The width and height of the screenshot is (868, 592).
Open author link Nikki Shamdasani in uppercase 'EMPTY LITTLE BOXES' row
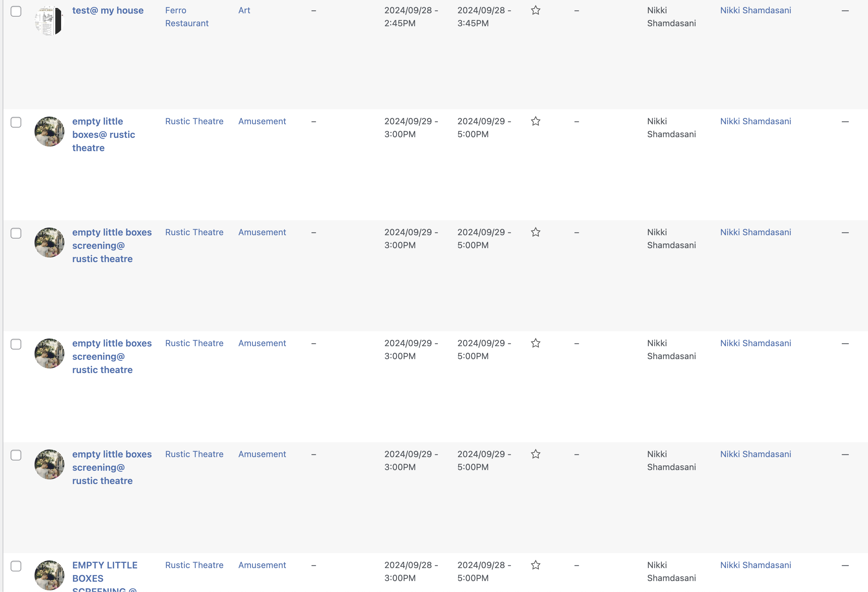(755, 565)
